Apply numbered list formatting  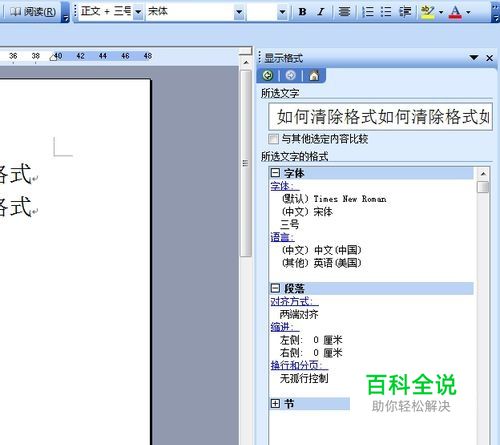click(368, 12)
